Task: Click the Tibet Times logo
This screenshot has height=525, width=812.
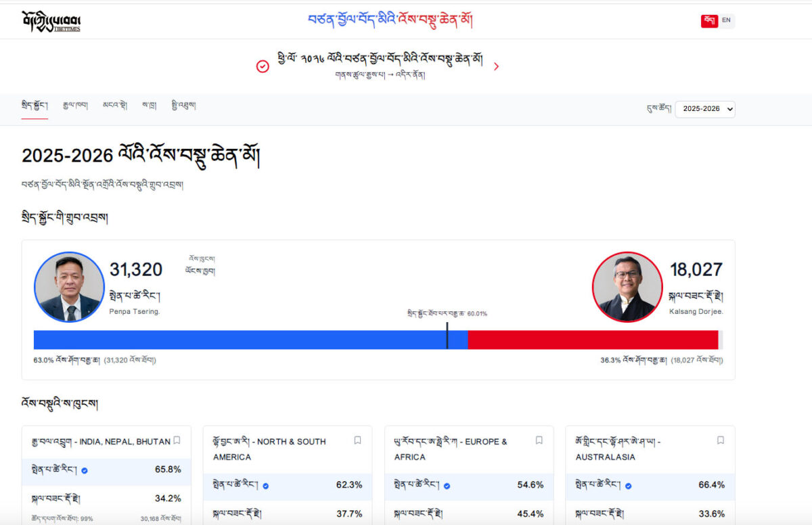Action: coord(51,21)
